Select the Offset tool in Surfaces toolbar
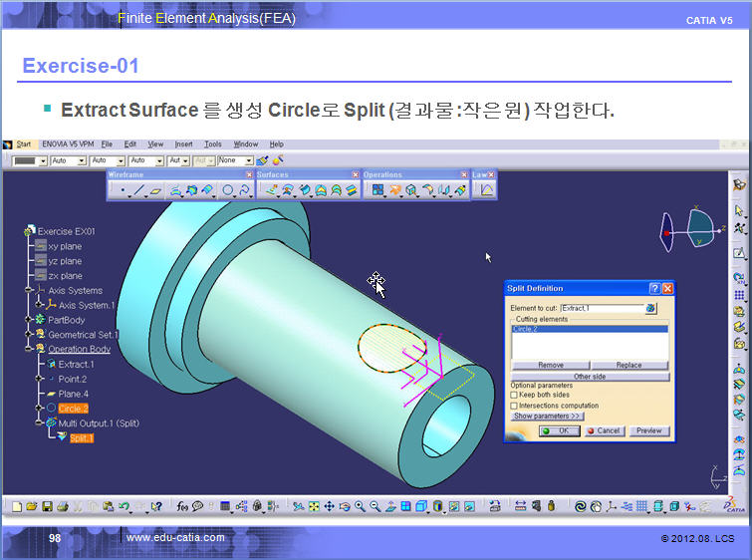 pos(288,190)
